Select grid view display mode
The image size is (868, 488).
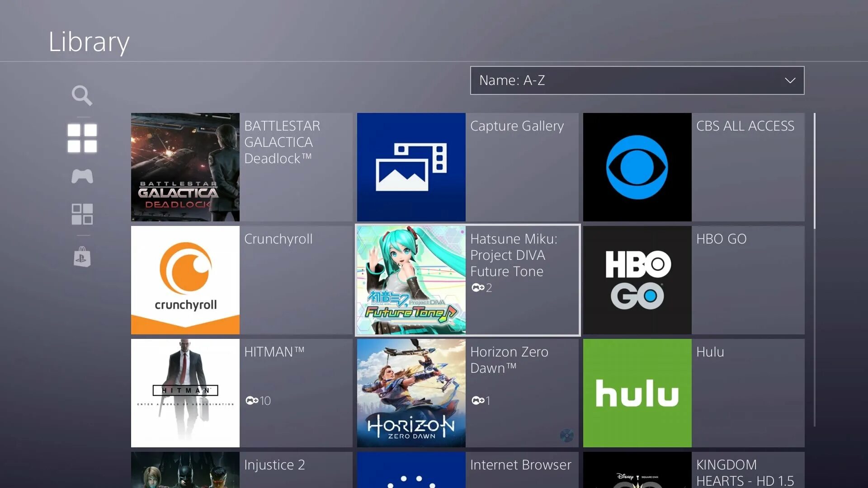pyautogui.click(x=82, y=136)
